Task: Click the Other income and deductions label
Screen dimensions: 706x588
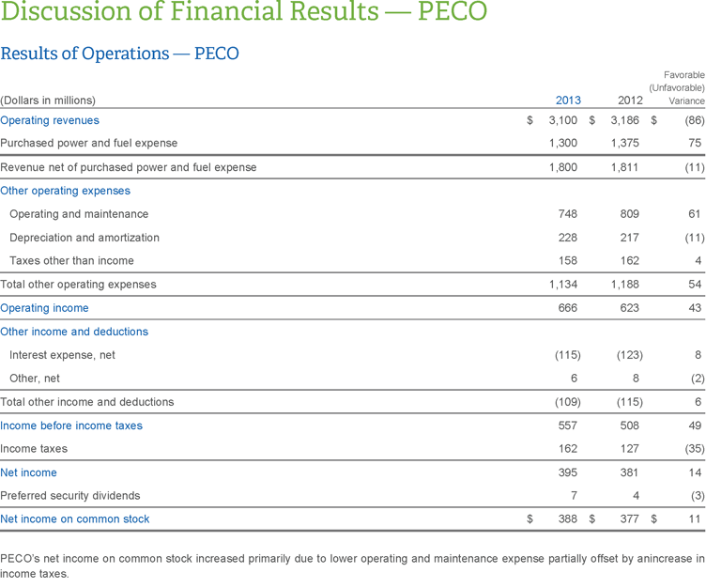Action: [74, 332]
